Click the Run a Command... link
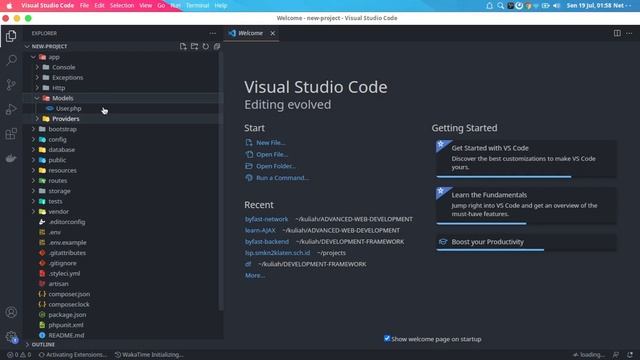640x360 pixels. point(282,178)
